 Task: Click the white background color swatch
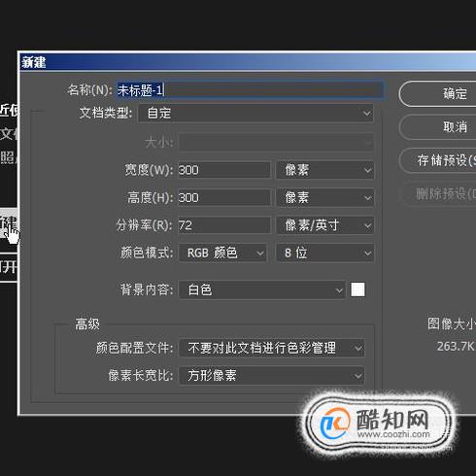pos(357,289)
